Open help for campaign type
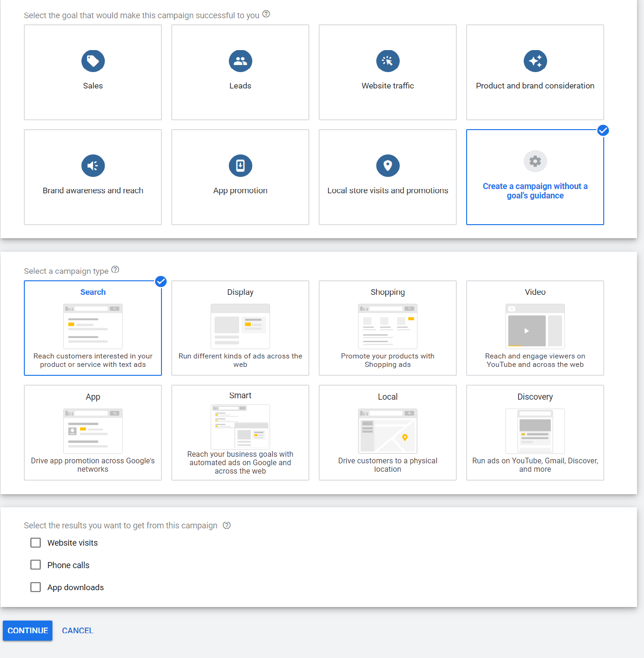 point(115,270)
